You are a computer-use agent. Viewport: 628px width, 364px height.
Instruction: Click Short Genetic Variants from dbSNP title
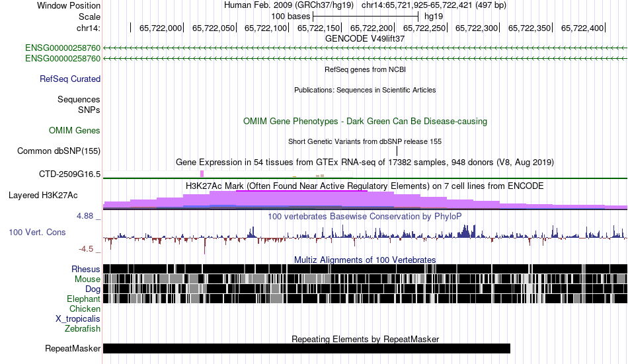pos(365,141)
